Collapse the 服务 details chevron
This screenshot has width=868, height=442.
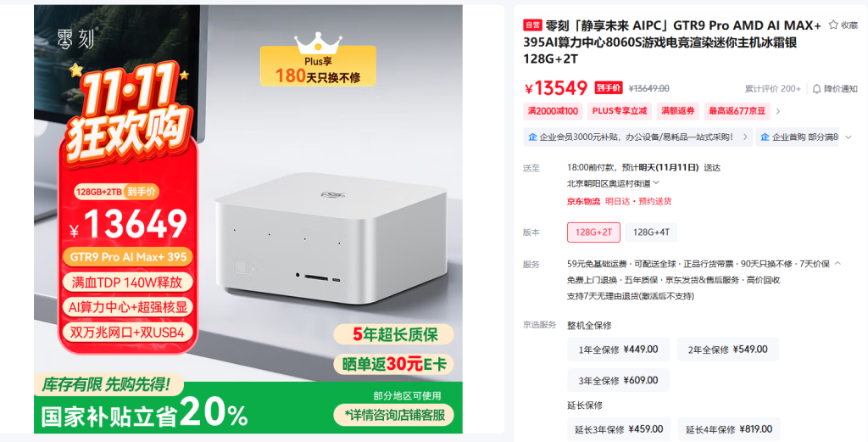coord(837,264)
